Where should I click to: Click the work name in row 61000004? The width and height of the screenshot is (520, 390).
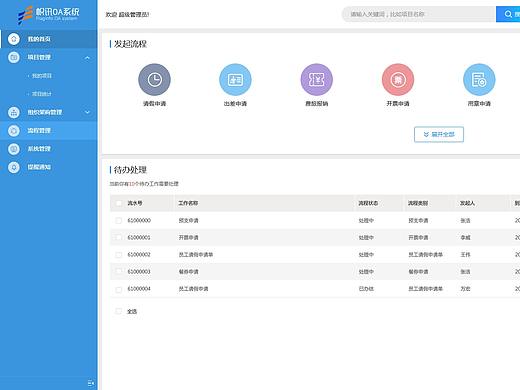(193, 289)
